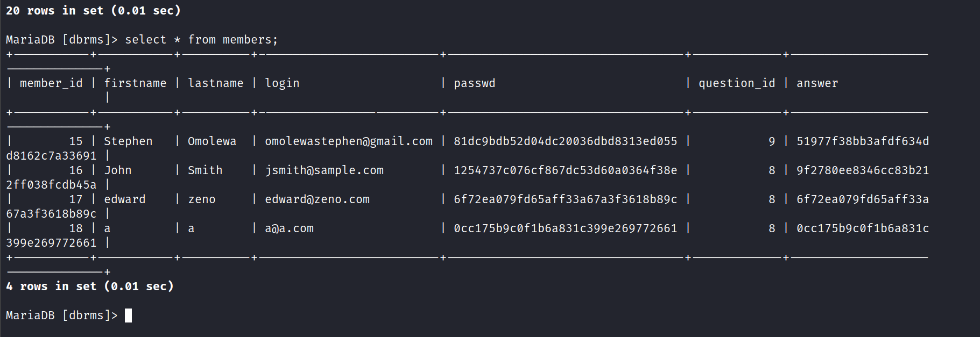Click the question_id column header
980x337 pixels.
tap(737, 83)
